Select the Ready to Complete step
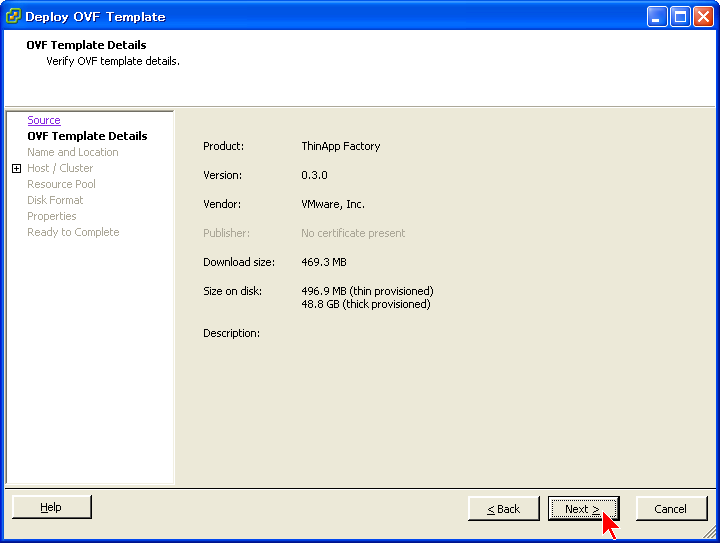The width and height of the screenshot is (720, 543). tap(73, 232)
